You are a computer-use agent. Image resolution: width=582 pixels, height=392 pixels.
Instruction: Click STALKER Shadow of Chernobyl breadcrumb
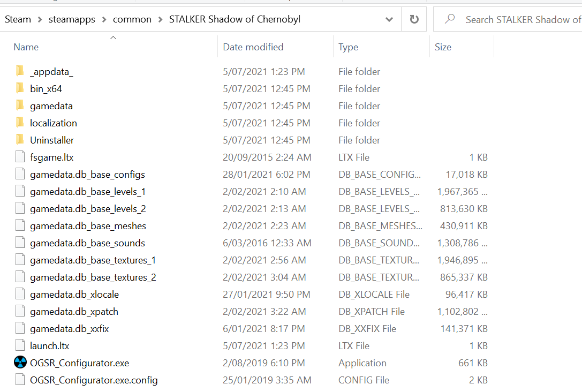point(235,19)
